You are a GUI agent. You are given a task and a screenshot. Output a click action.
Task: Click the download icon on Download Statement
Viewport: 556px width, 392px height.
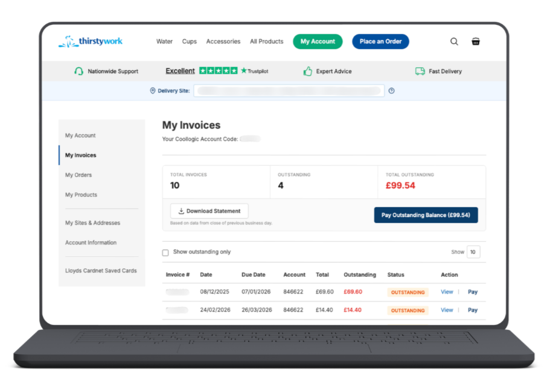point(181,211)
